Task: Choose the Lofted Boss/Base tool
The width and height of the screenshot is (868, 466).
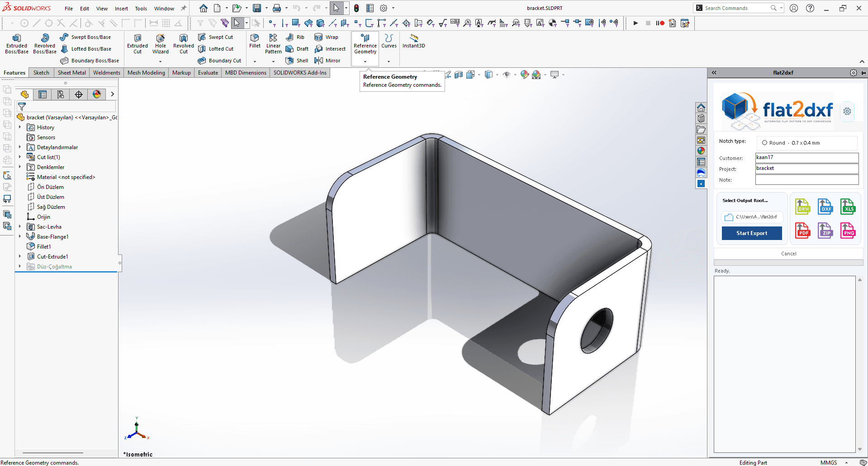Action: pyautogui.click(x=85, y=49)
